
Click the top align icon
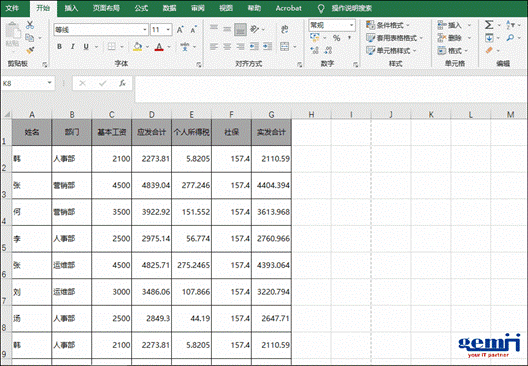pyautogui.click(x=214, y=29)
